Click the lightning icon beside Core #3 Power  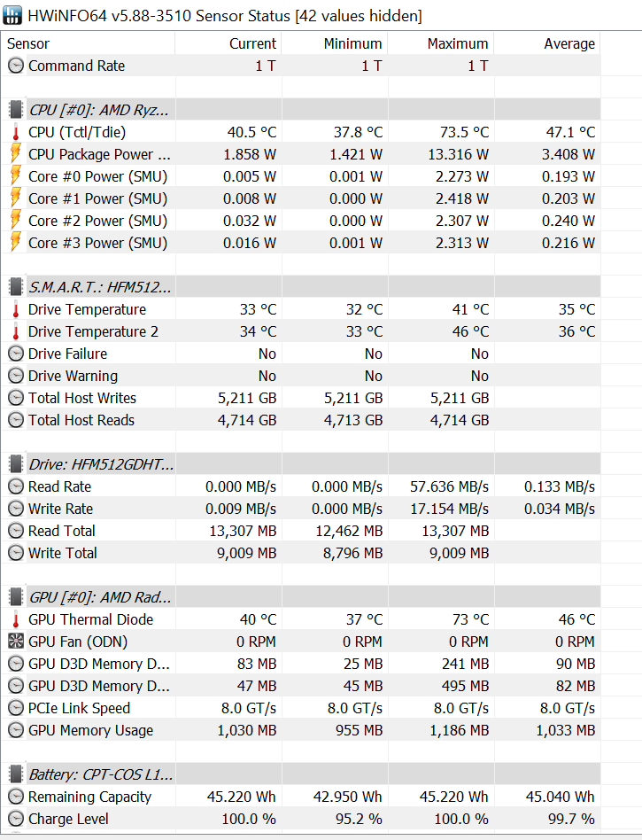click(x=15, y=243)
